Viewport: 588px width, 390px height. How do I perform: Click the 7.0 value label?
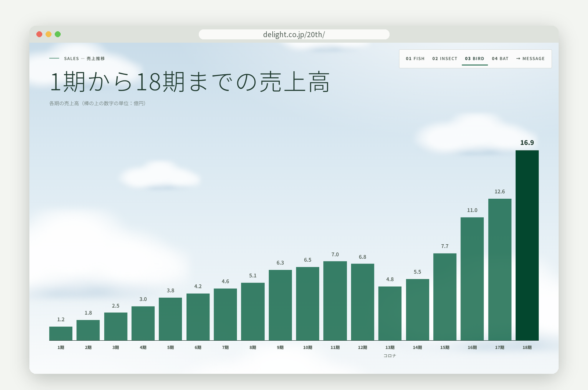tap(335, 255)
